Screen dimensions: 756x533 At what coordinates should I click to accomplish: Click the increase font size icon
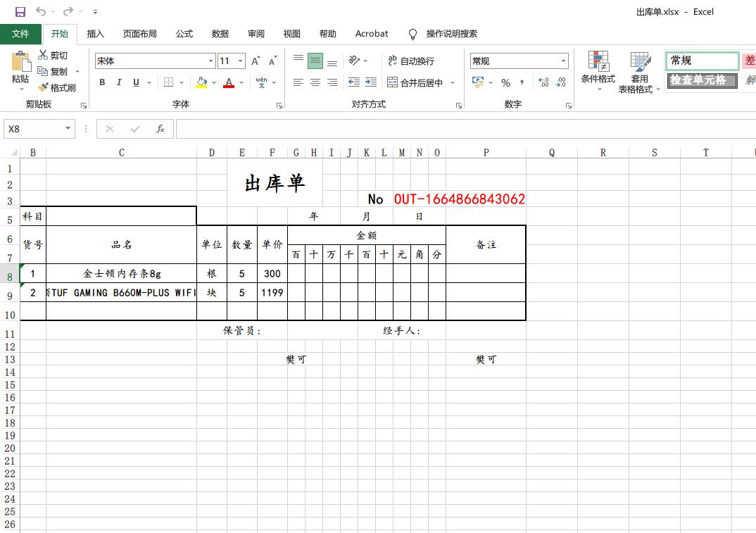(256, 61)
